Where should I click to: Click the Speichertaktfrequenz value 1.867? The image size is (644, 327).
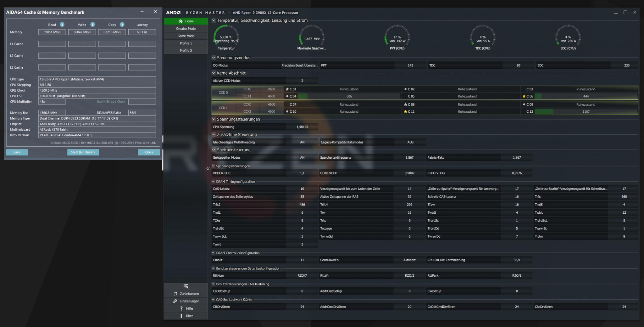coord(409,157)
